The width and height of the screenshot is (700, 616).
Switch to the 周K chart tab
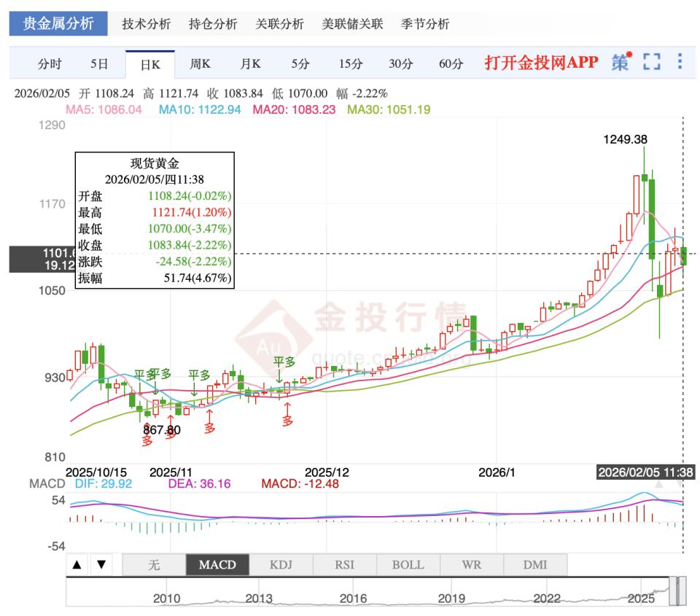point(200,64)
